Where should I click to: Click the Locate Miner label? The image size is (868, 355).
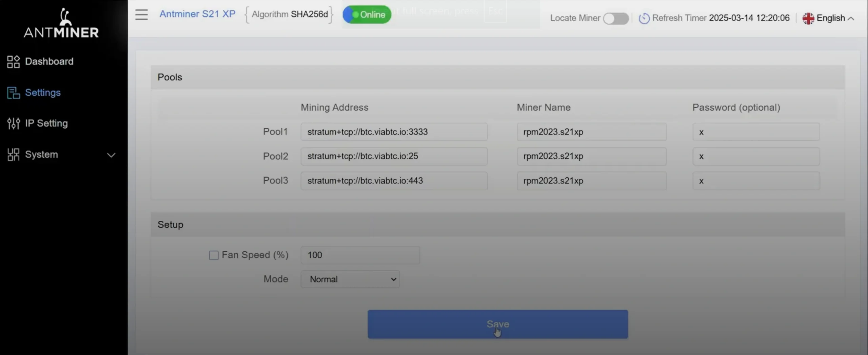coord(575,18)
